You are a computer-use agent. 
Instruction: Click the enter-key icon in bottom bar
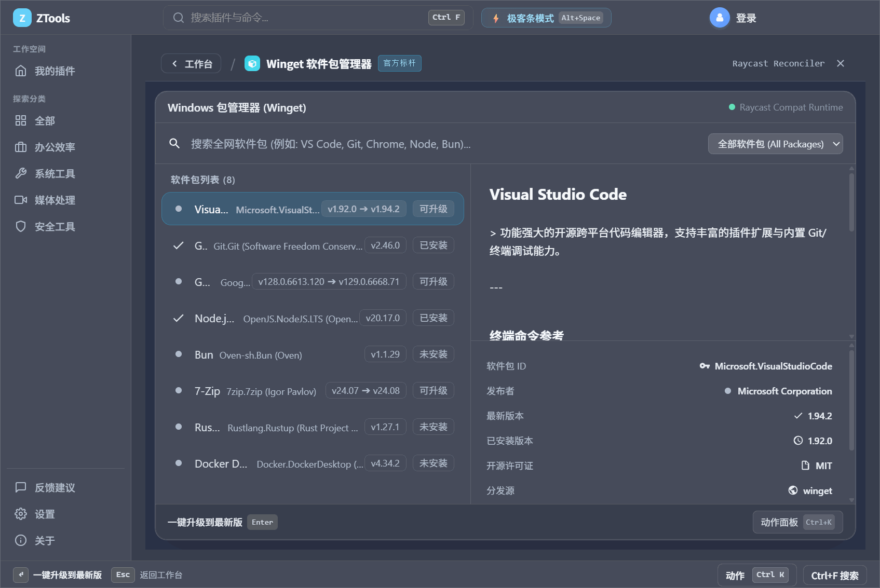pos(21,575)
